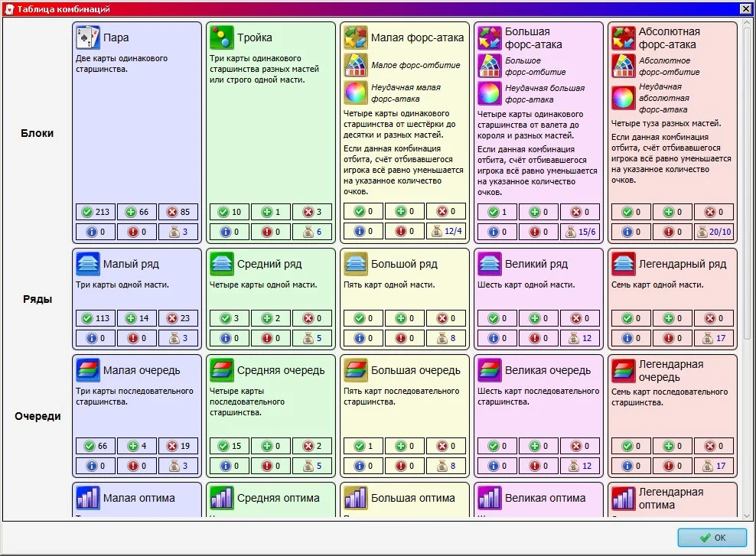Click the Пара description 'Две карты одинакового старшинства'

point(122,63)
